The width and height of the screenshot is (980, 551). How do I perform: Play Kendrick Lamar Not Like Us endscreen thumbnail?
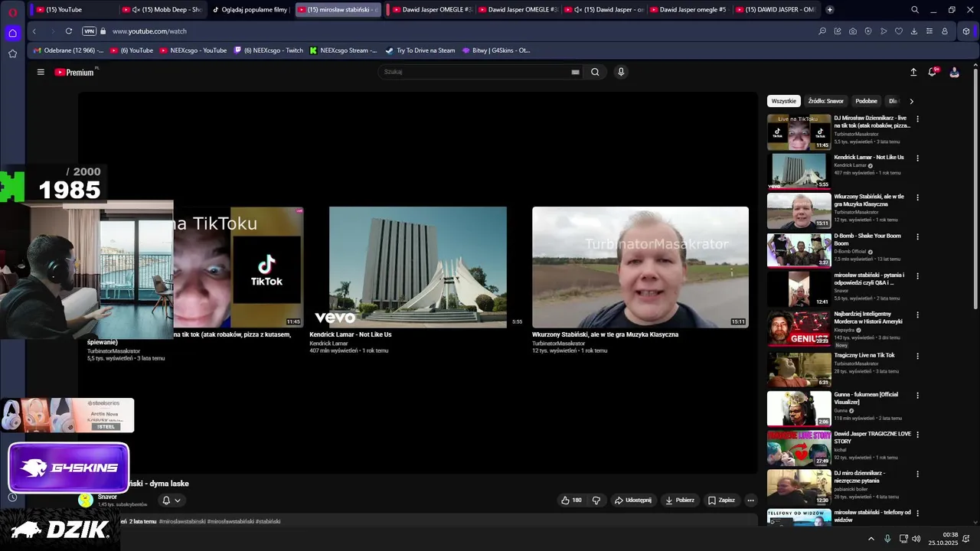click(x=417, y=267)
